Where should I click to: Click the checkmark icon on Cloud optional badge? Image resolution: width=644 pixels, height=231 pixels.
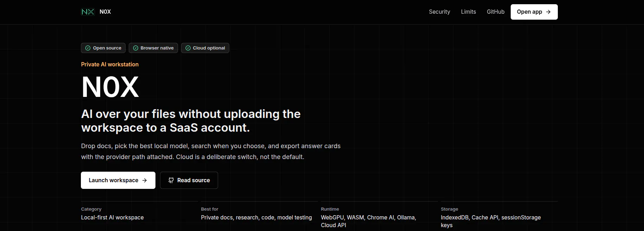tap(188, 48)
